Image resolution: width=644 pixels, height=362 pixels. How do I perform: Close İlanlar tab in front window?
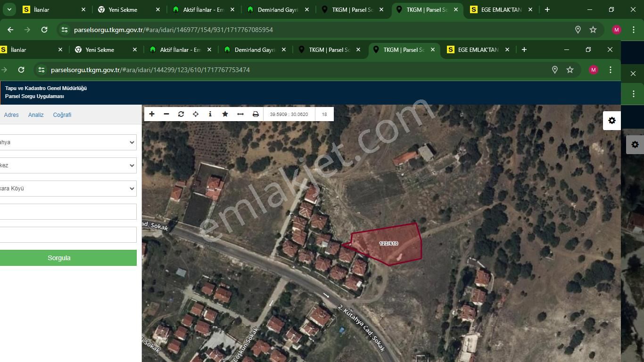pos(60,49)
